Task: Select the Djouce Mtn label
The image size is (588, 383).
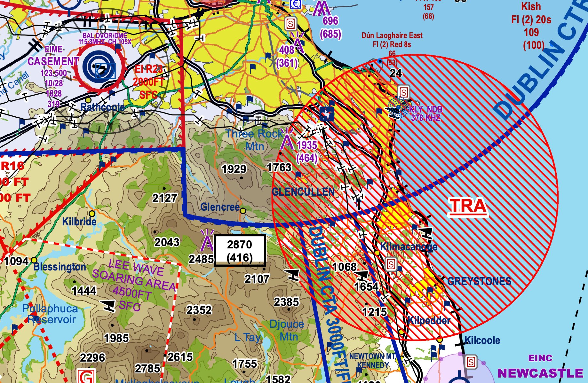Action: (287, 330)
